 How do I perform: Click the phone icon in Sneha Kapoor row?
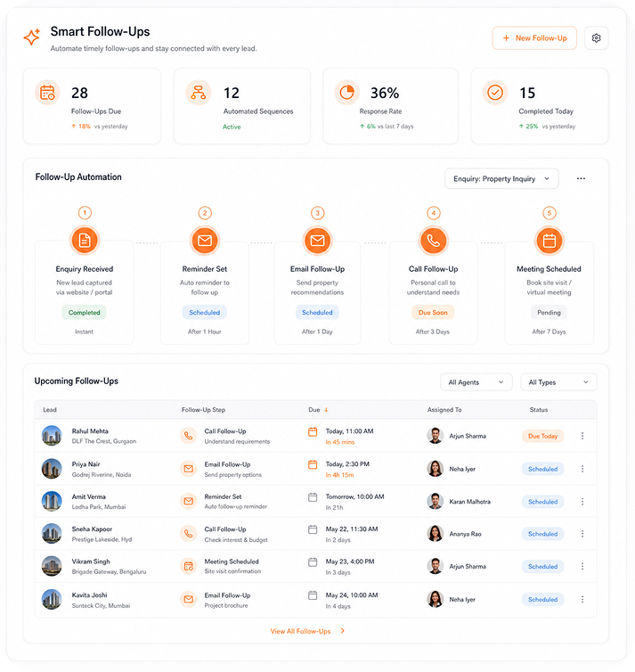pos(189,534)
